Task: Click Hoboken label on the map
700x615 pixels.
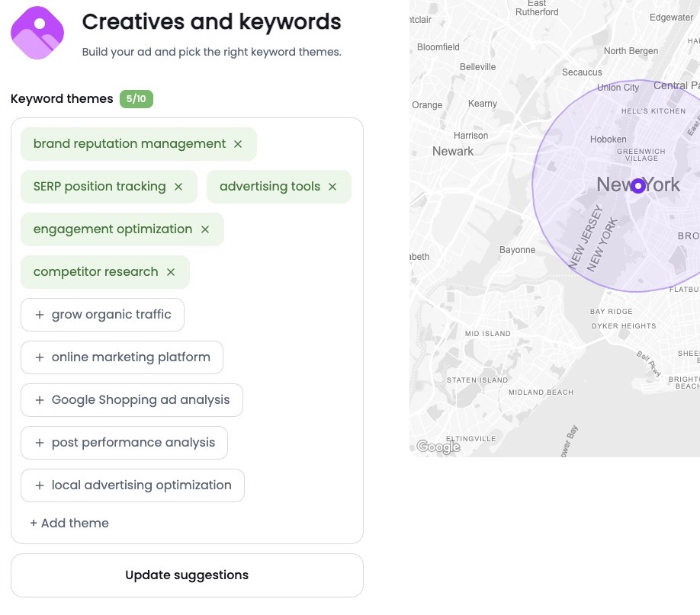Action: coord(608,139)
